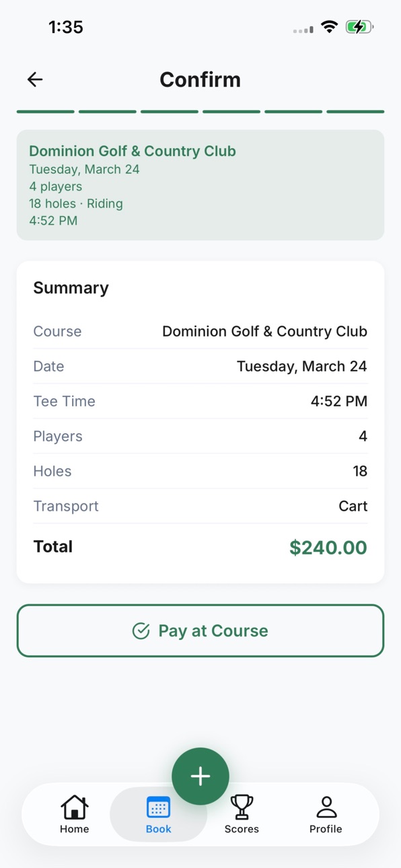Viewport: 401px width, 868px height.
Task: Select the first progress step segment
Action: [46, 112]
